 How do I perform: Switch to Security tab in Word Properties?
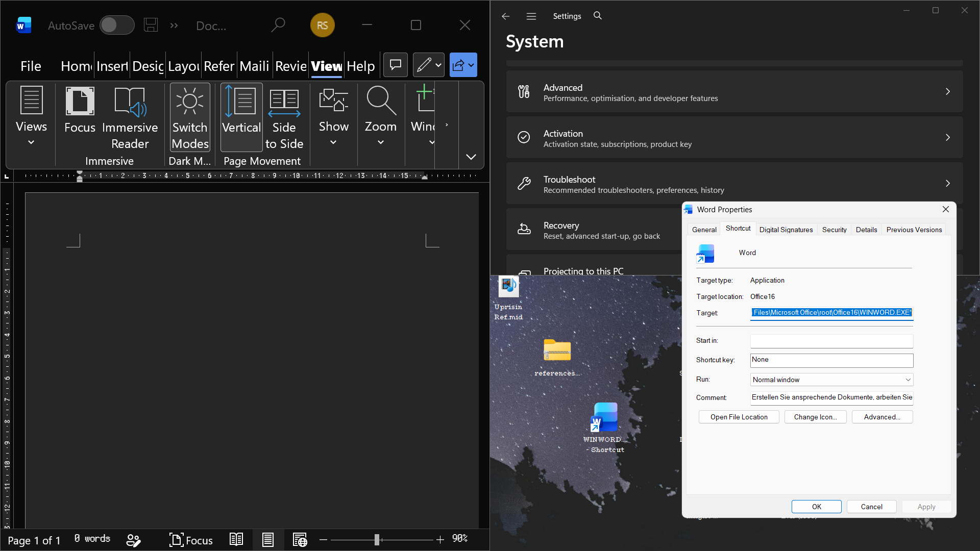(x=834, y=230)
